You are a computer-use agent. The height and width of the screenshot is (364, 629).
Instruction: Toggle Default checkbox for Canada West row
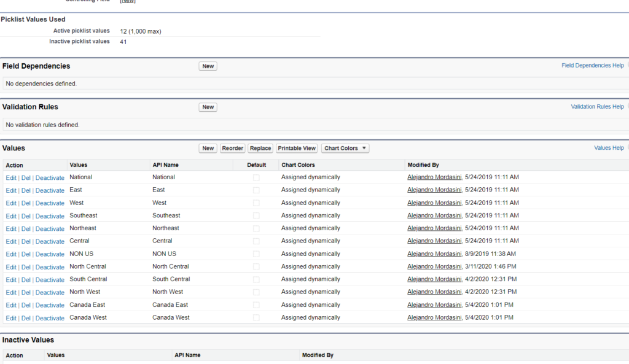[256, 318]
